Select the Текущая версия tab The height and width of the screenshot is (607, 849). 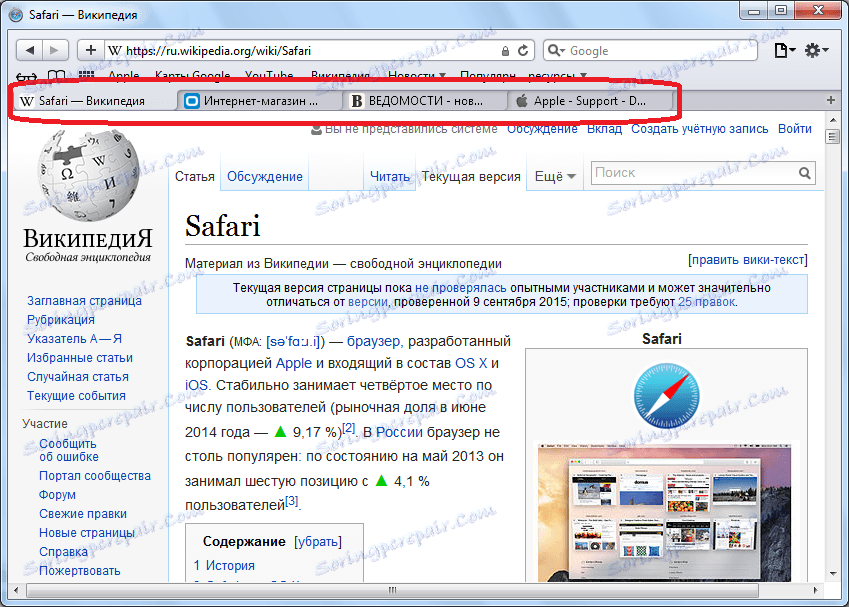point(471,177)
